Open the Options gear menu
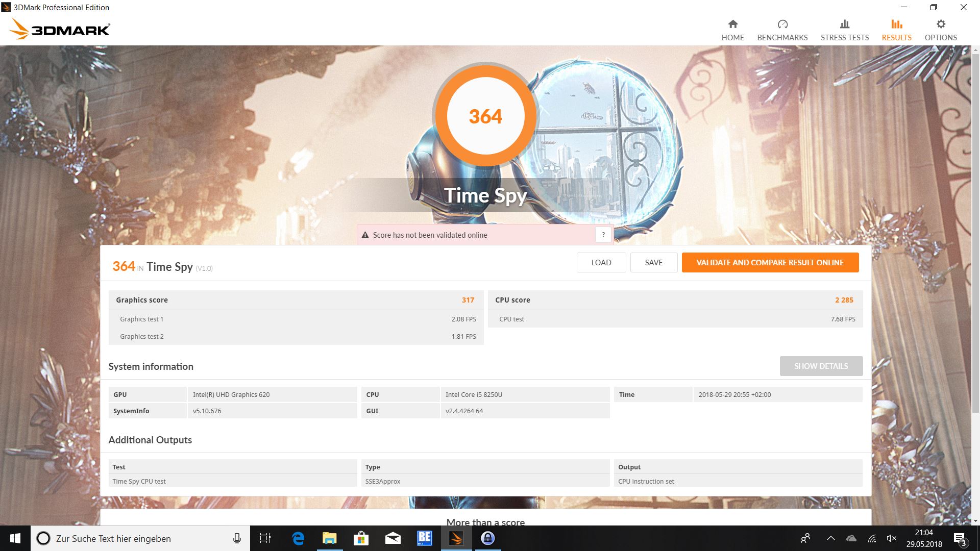Image resolution: width=980 pixels, height=551 pixels. pos(941,24)
